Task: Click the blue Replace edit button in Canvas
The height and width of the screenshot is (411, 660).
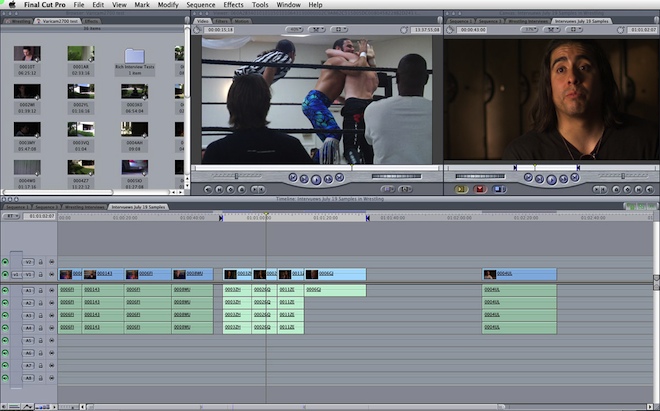Action: click(x=498, y=189)
